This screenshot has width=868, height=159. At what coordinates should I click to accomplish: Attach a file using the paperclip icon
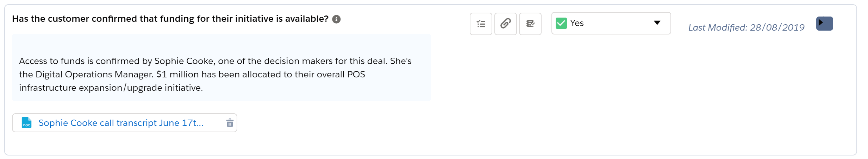click(x=505, y=24)
